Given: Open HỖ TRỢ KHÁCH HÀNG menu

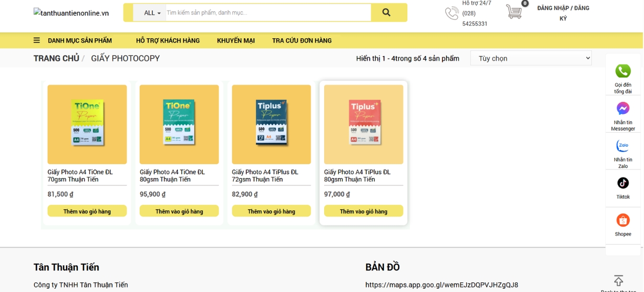Looking at the screenshot, I should [168, 41].
